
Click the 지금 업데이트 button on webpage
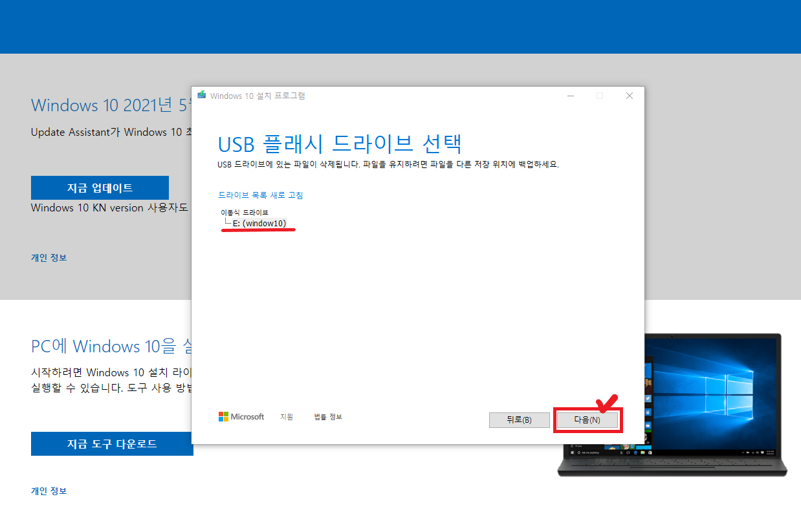(x=100, y=187)
